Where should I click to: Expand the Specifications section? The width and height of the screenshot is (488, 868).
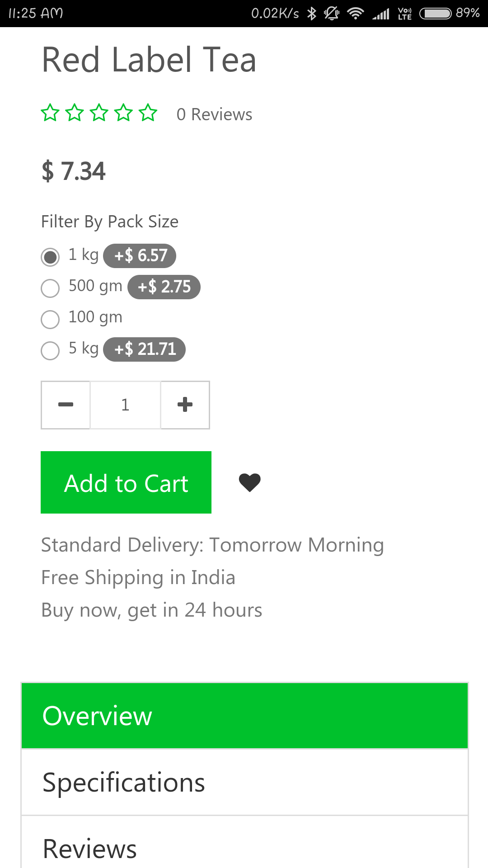click(x=244, y=783)
